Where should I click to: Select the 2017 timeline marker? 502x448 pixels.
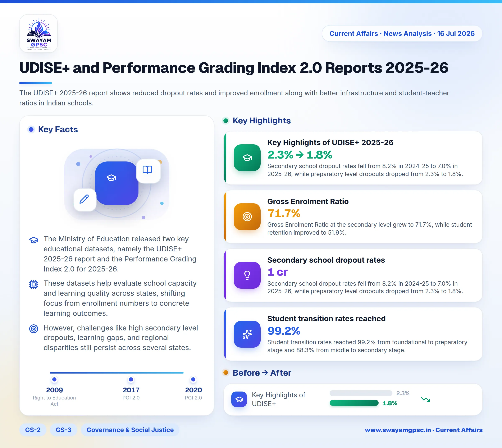(x=131, y=379)
